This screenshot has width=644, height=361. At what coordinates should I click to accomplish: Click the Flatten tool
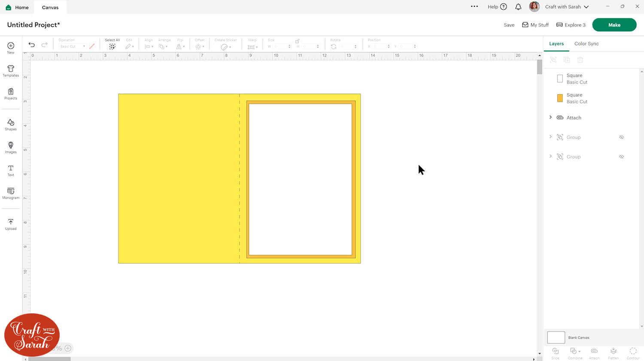pos(614,353)
